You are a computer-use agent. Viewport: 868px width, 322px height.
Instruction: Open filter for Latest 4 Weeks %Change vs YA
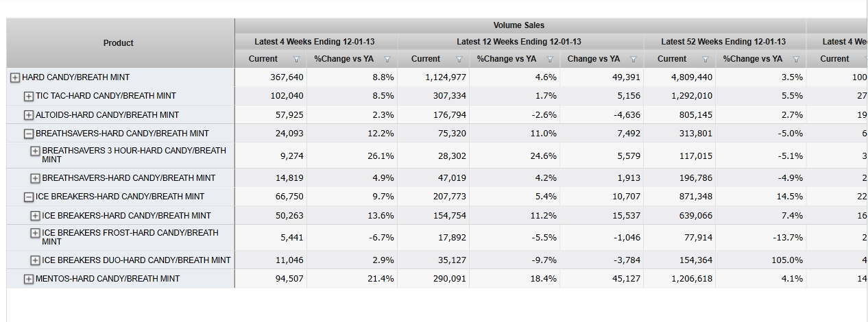[x=387, y=60]
